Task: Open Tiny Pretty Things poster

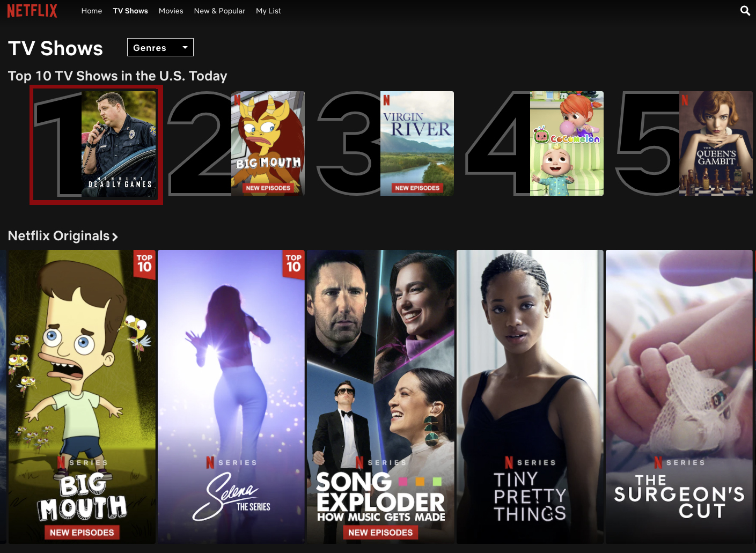Action: (530, 397)
